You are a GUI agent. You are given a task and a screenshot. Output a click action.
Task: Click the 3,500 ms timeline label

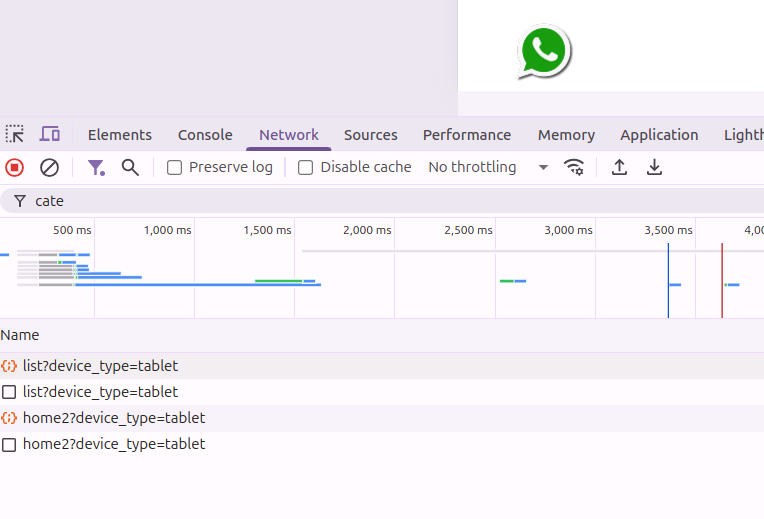(668, 230)
